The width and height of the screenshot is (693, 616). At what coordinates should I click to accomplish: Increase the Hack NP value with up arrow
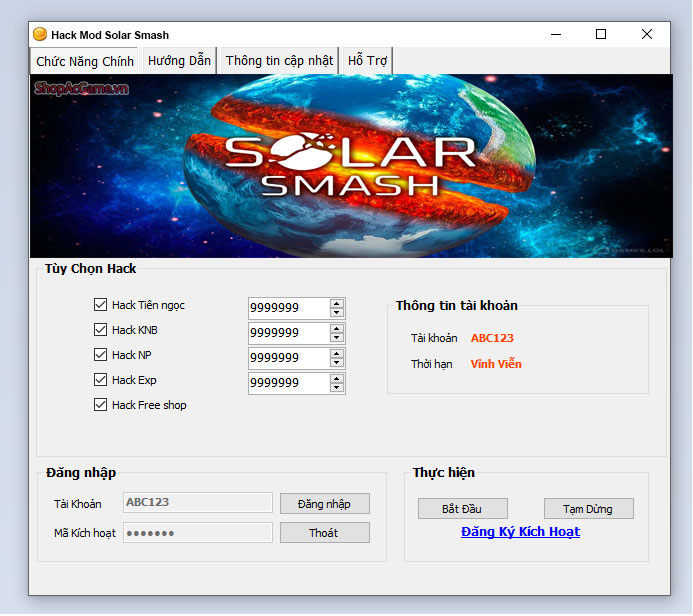tap(337, 354)
